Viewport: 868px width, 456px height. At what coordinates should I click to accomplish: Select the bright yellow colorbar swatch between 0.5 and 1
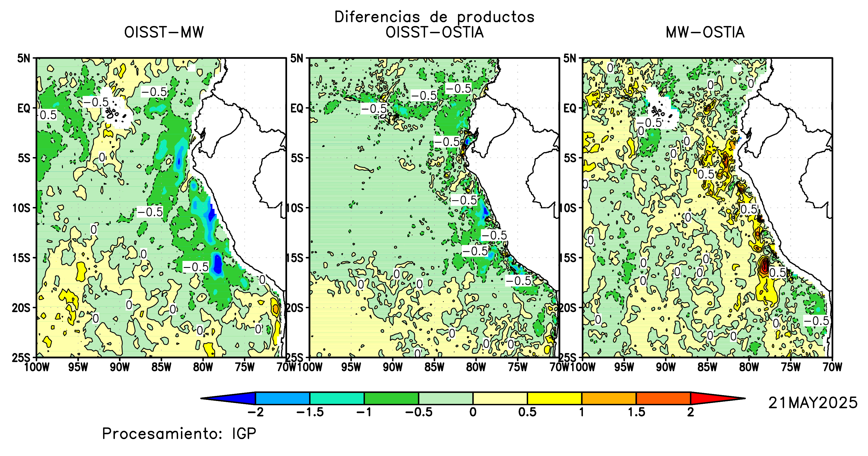[555, 398]
